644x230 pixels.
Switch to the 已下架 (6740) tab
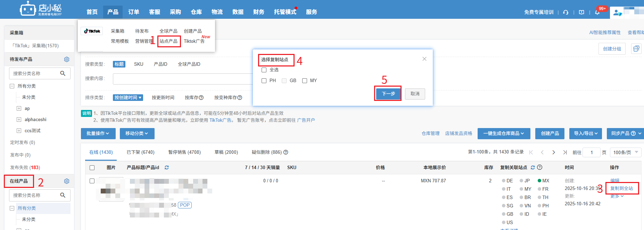point(140,152)
